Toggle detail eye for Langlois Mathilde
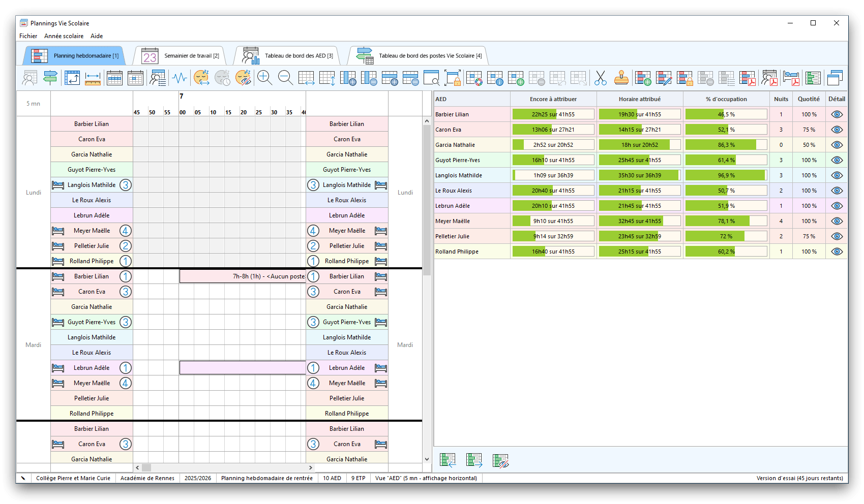 [837, 175]
